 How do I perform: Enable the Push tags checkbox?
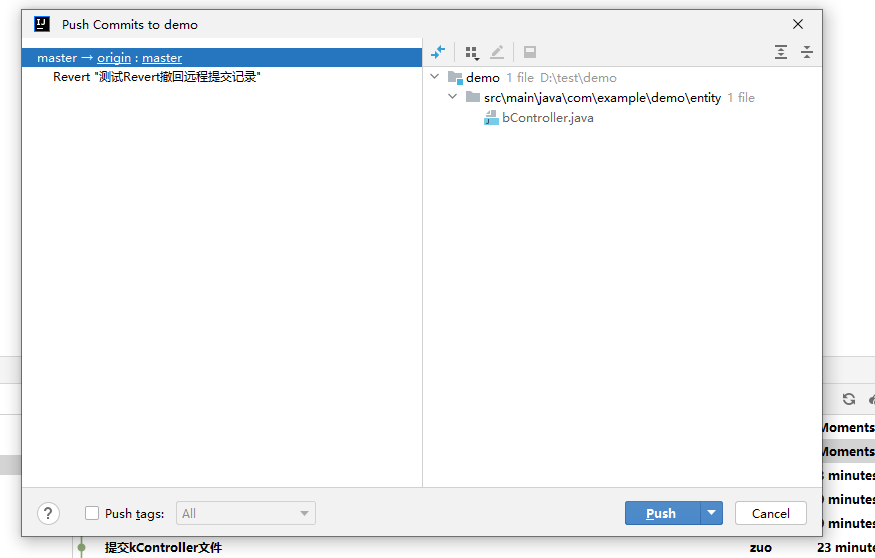click(92, 513)
